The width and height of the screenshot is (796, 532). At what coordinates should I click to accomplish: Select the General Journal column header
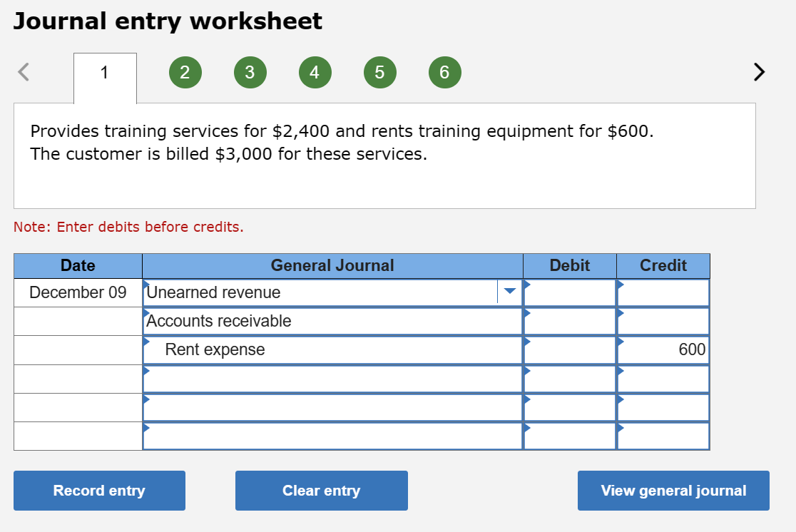pyautogui.click(x=332, y=265)
